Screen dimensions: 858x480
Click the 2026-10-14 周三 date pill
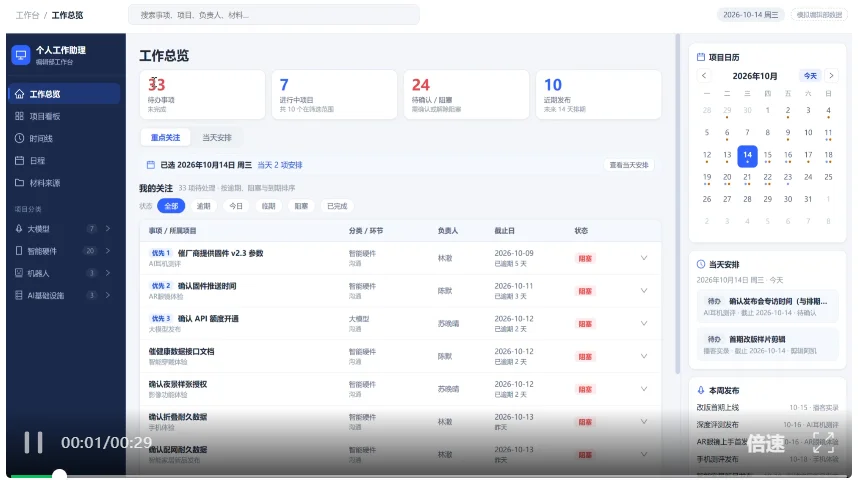(x=750, y=15)
